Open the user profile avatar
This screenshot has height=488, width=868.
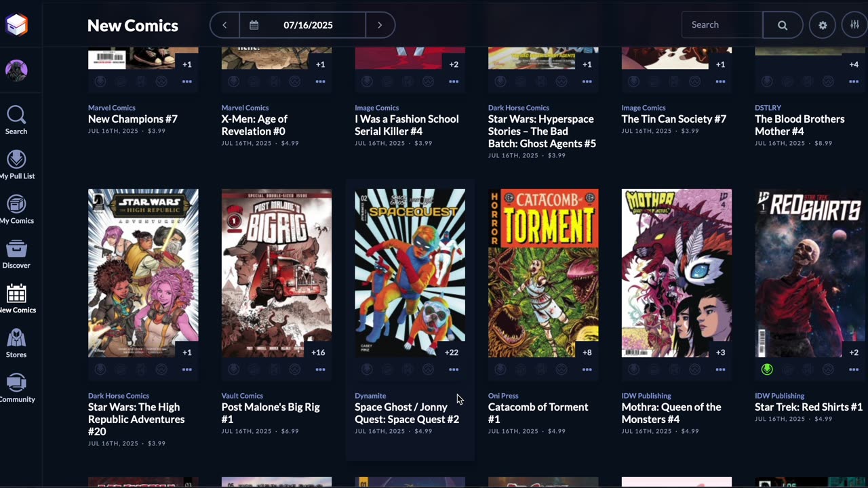click(16, 70)
